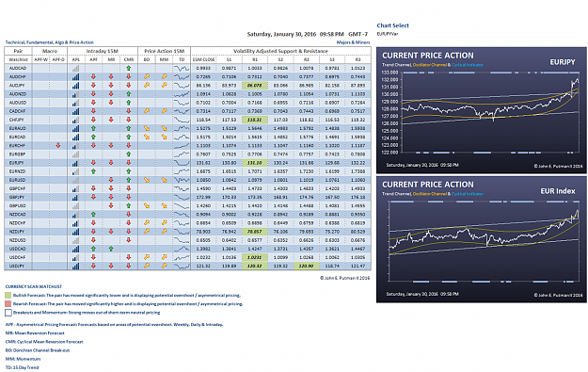Click the 15M Close column header

203,59
